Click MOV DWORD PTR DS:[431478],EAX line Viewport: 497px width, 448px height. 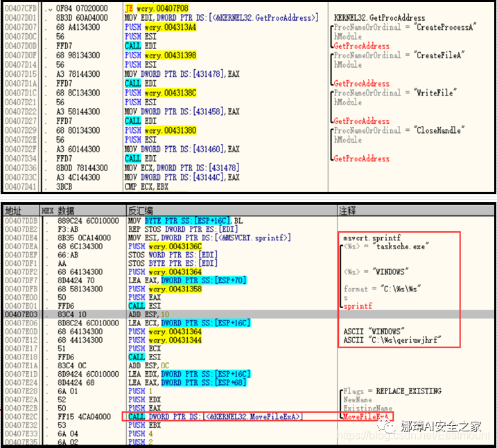(182, 74)
